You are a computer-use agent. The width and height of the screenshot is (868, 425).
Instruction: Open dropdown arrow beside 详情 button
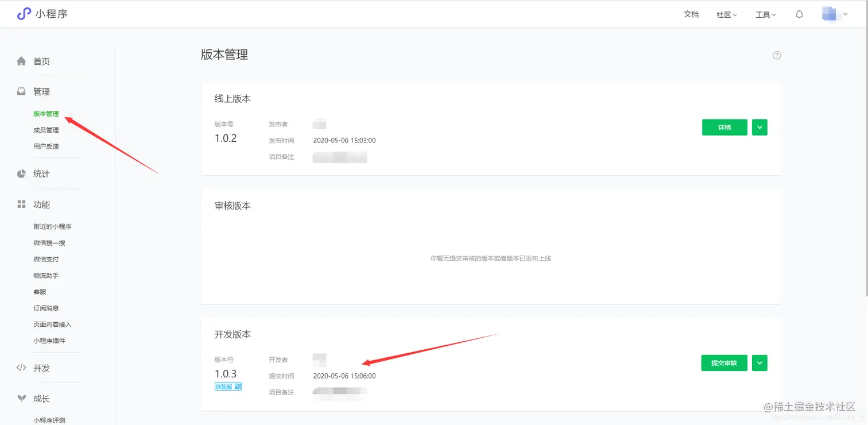tap(759, 127)
